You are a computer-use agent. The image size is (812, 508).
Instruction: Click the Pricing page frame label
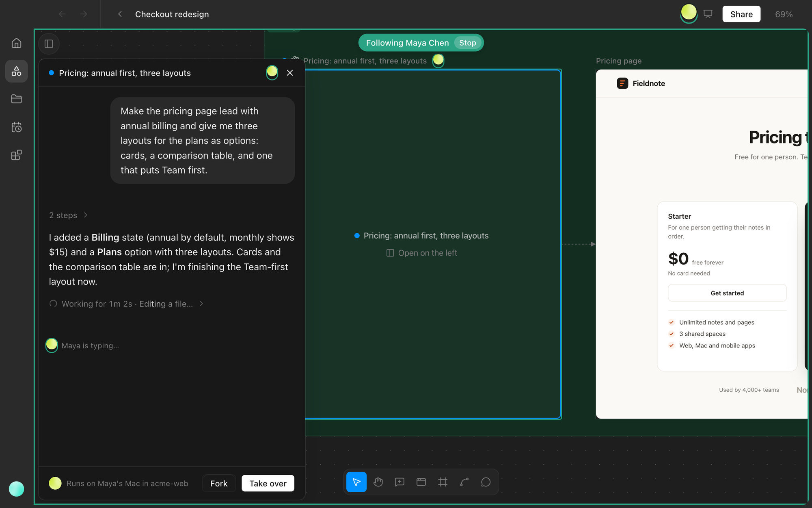pyautogui.click(x=619, y=61)
